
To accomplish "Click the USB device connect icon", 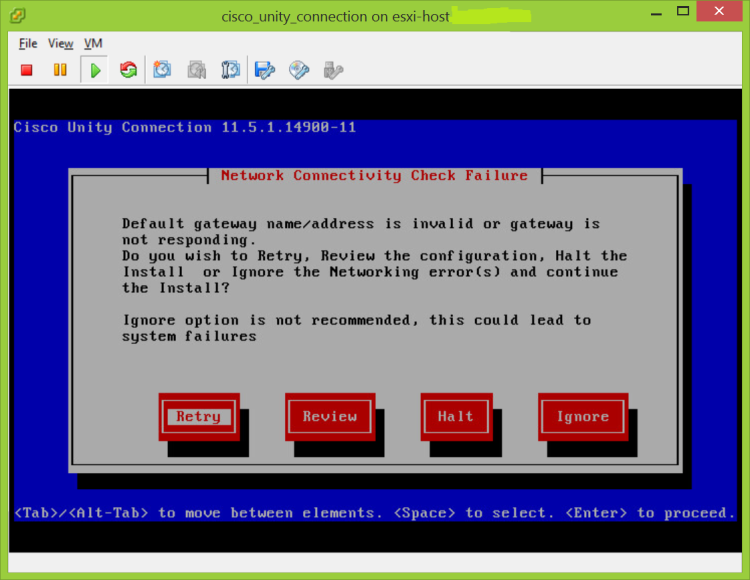I will (x=333, y=70).
